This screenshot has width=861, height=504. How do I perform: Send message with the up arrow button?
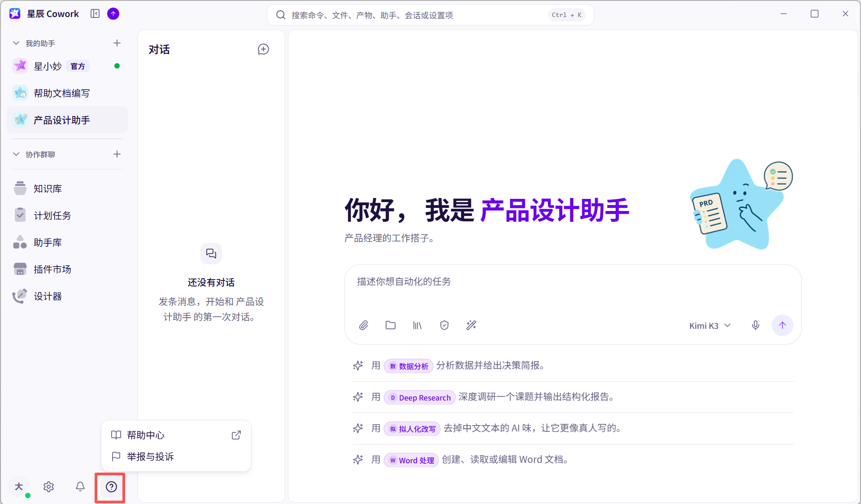pos(783,325)
